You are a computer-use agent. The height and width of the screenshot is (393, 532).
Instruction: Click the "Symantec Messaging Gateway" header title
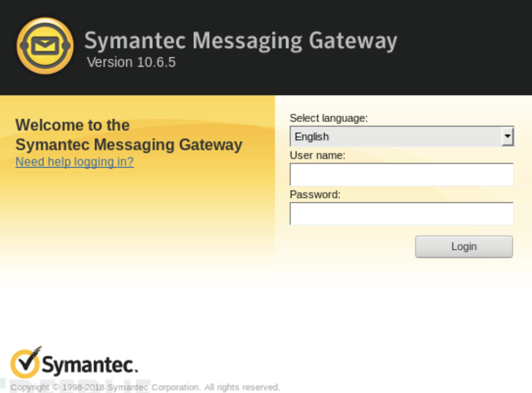pos(240,41)
